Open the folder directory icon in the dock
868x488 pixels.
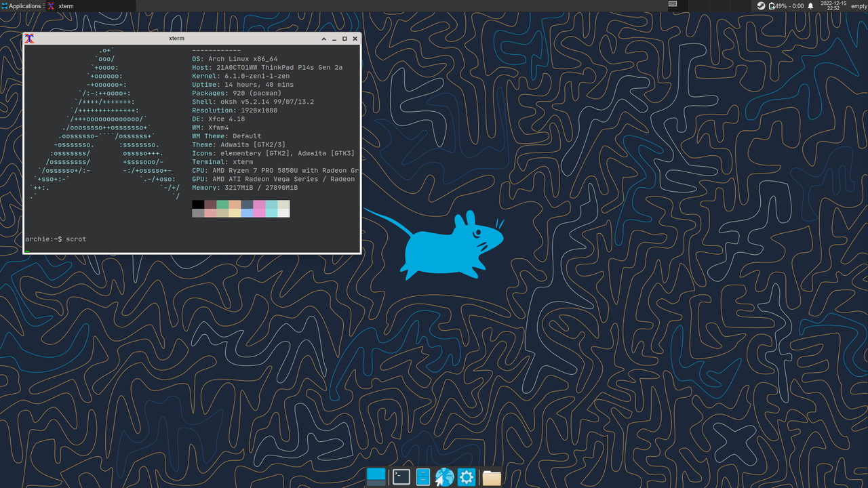click(x=492, y=478)
